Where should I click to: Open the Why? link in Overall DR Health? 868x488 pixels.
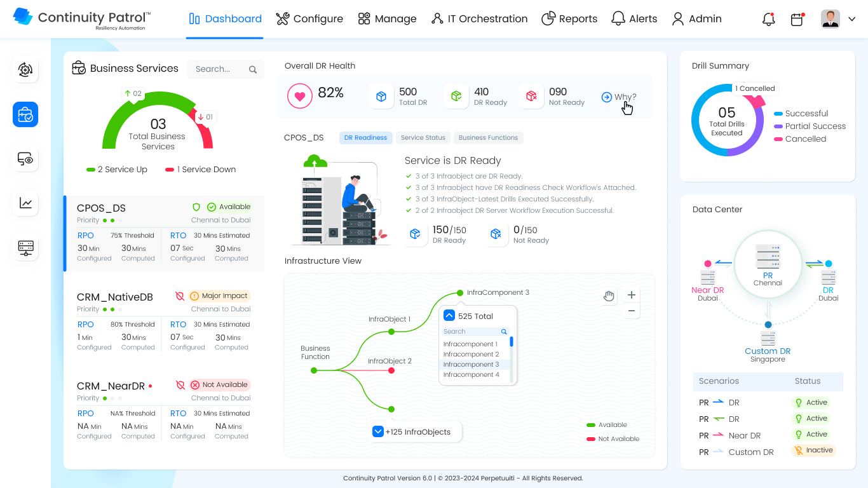[621, 97]
